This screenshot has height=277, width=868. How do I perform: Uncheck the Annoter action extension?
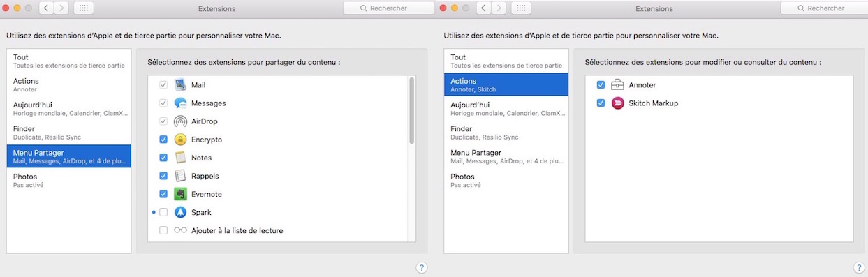pos(601,85)
